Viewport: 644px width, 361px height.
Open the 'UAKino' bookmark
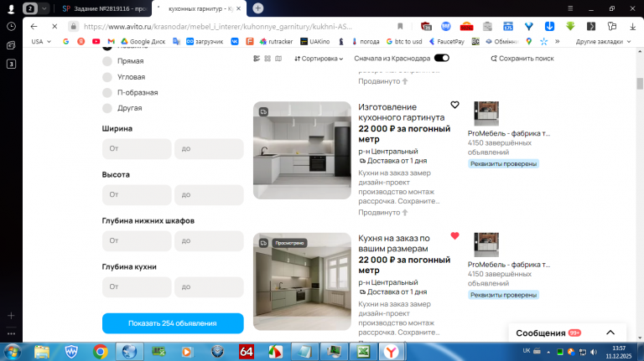(x=315, y=41)
